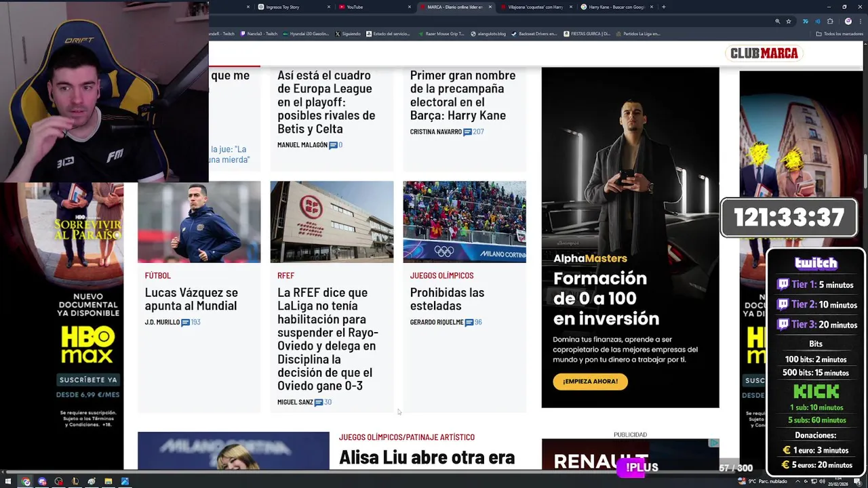The image size is (868, 488).
Task: Click author name J.D. MURILLO
Action: click(162, 322)
